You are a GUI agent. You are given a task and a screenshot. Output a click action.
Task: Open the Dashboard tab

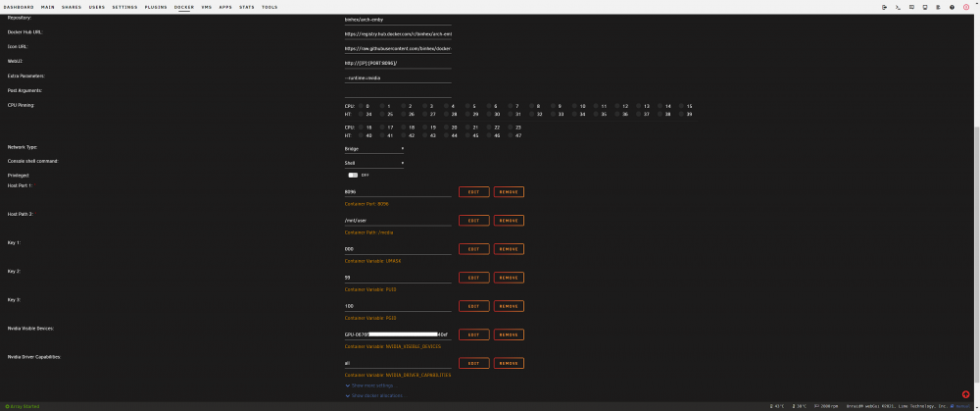click(19, 7)
